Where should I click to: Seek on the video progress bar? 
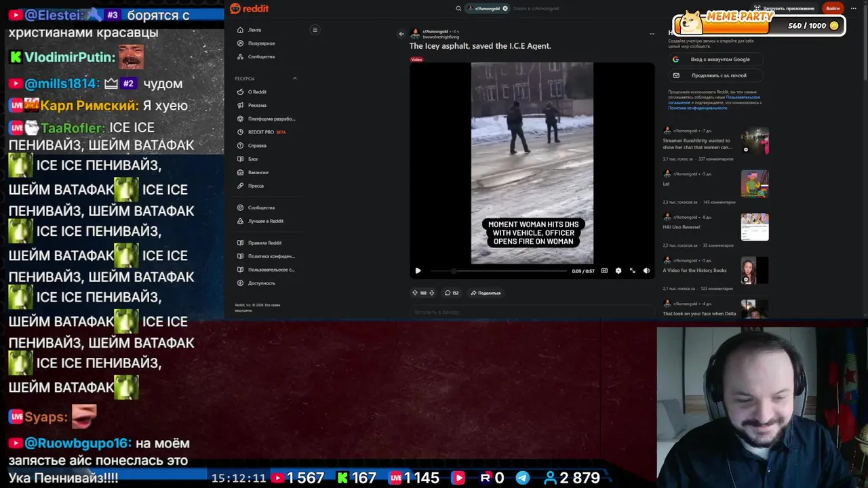[498, 271]
